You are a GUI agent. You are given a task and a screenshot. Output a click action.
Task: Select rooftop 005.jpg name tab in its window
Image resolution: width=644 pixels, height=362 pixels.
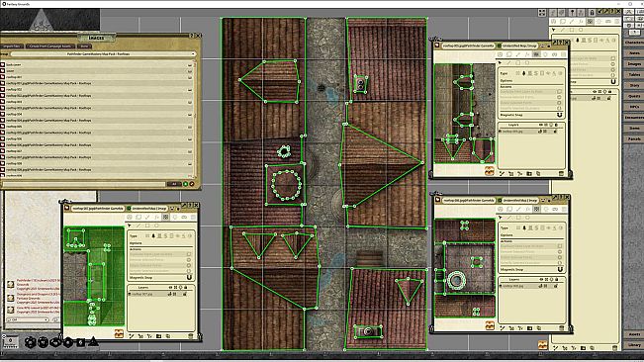pyautogui.click(x=468, y=45)
